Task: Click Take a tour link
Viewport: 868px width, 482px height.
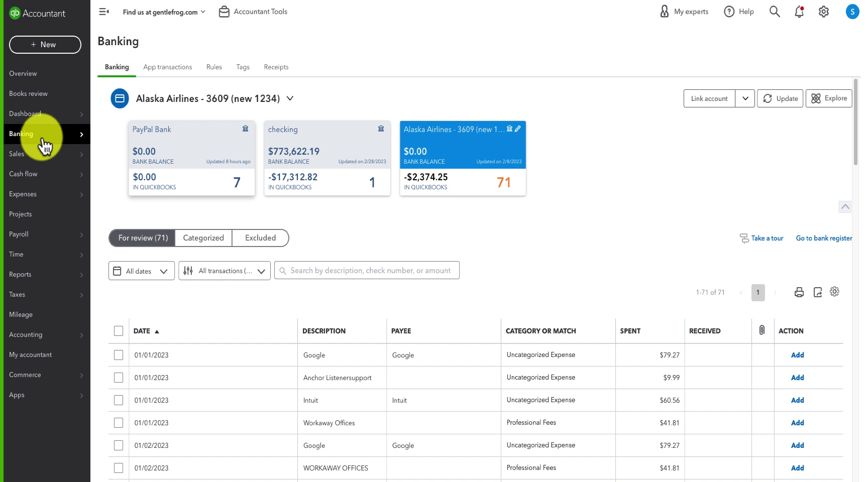Action: click(762, 238)
